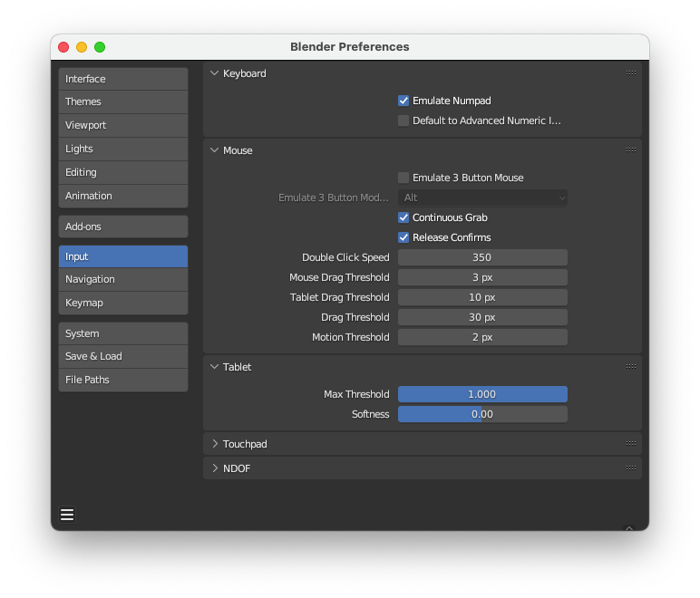Screen dimensions: 700x598
Task: Show the Save & Load preferences
Action: (123, 356)
